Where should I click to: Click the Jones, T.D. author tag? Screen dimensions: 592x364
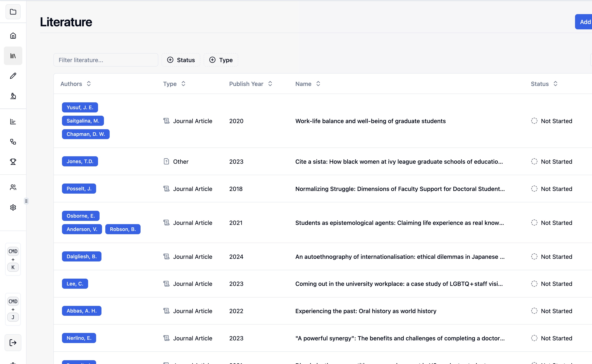pyautogui.click(x=80, y=161)
